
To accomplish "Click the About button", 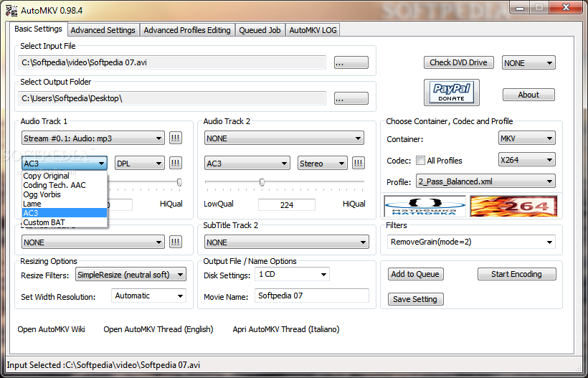I will coord(528,95).
